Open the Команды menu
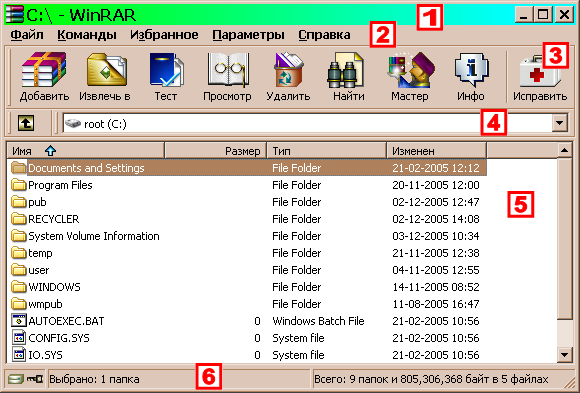 (87, 35)
